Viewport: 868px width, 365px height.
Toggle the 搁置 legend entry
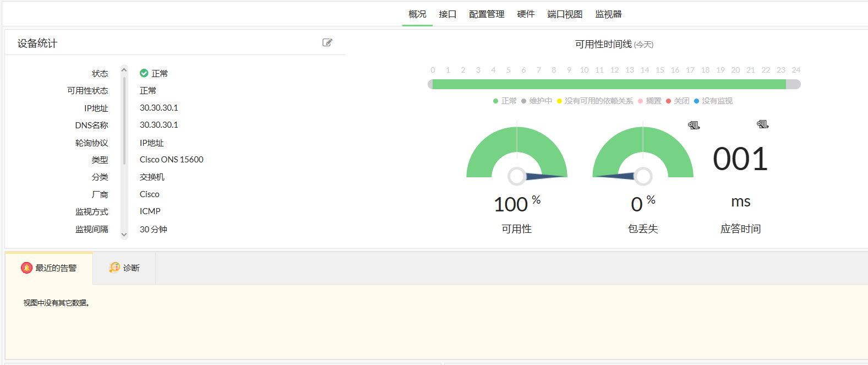pos(649,101)
